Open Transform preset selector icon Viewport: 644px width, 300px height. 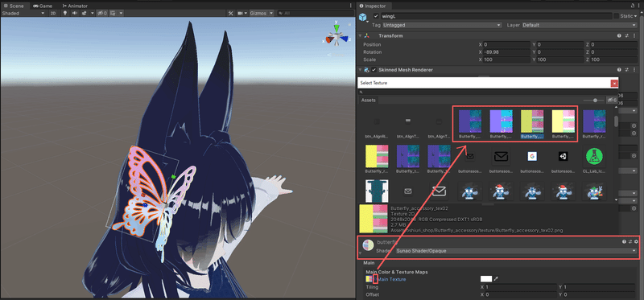point(627,35)
